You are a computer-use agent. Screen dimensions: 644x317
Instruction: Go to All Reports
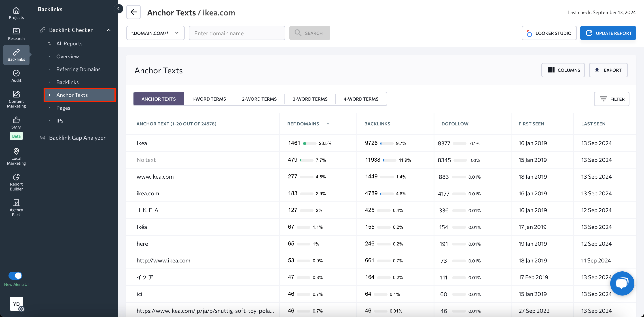(x=69, y=44)
